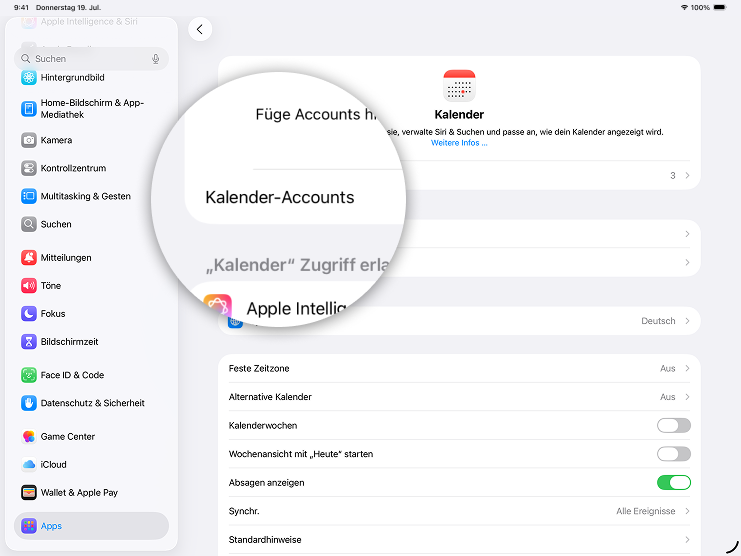
Task: Expand the Feste Zeitzone setting
Action: point(459,368)
